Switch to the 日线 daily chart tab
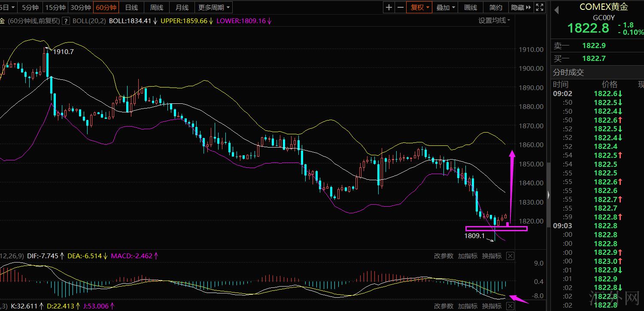 131,7
